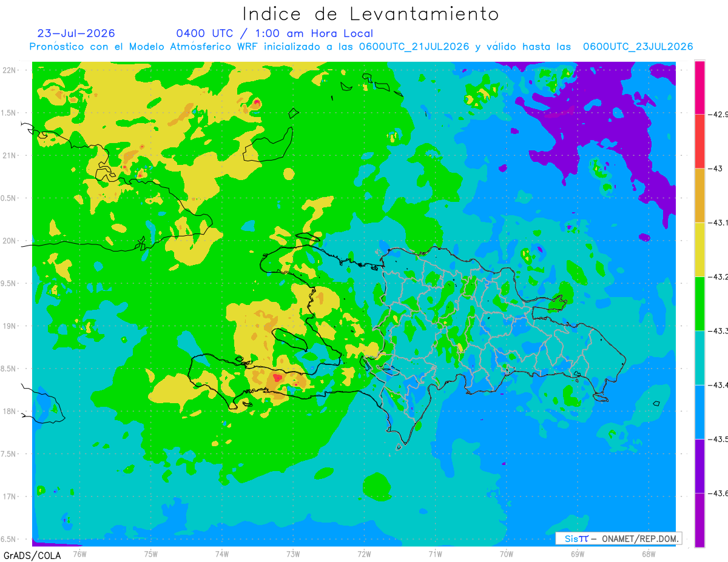Pick the blue swatch in the color legend

(x=699, y=412)
